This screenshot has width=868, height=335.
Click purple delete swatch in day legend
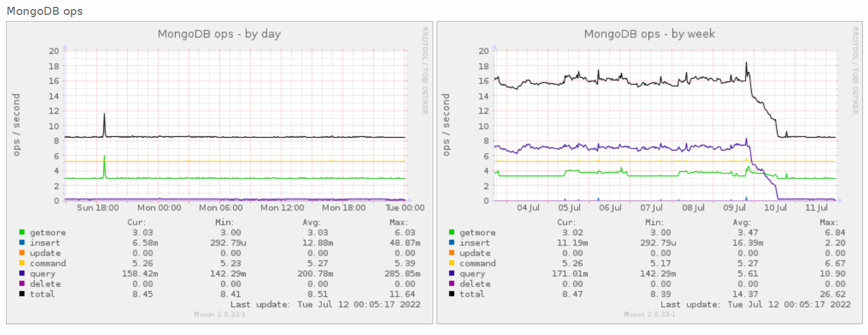coord(22,284)
